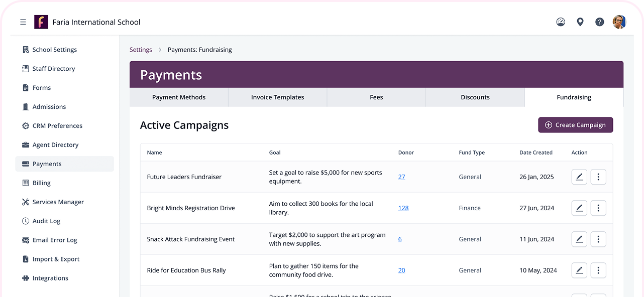The height and width of the screenshot is (297, 644).
Task: View the 128 donors link
Action: pyautogui.click(x=403, y=208)
